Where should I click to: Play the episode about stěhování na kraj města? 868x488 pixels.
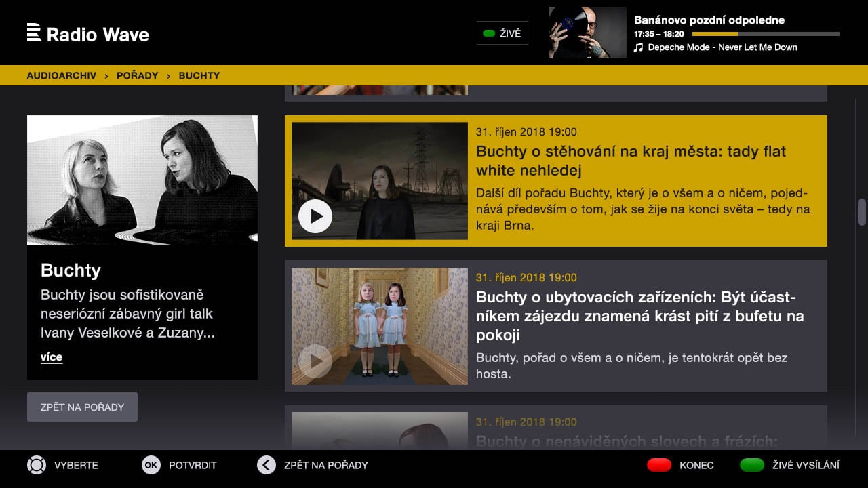(315, 216)
